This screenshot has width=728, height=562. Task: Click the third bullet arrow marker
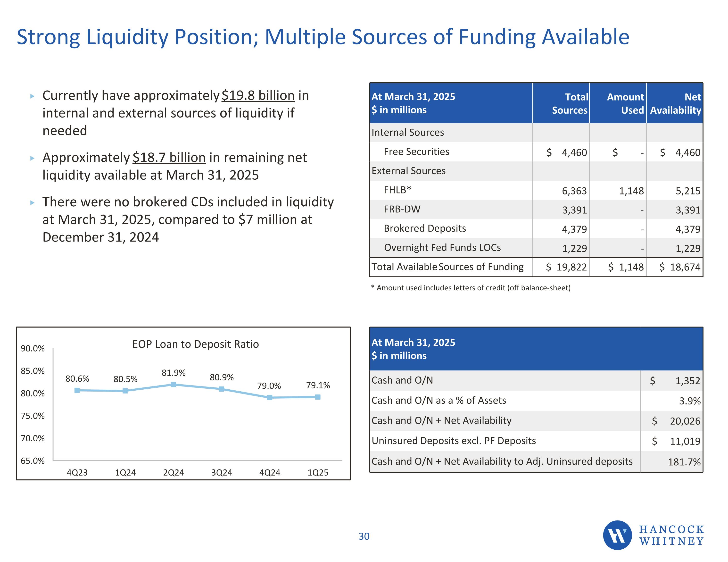(x=32, y=203)
